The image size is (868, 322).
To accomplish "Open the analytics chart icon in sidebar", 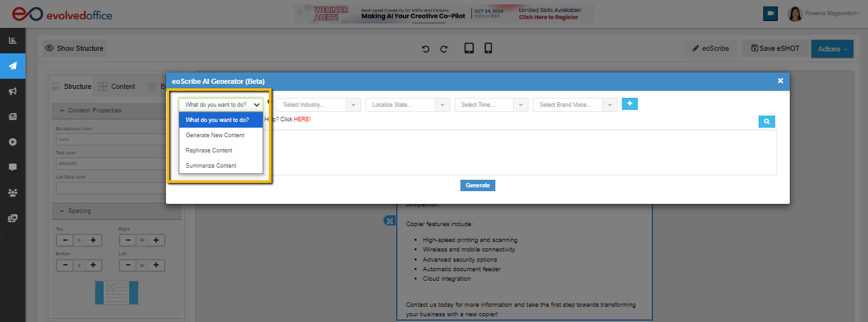I will (x=13, y=41).
